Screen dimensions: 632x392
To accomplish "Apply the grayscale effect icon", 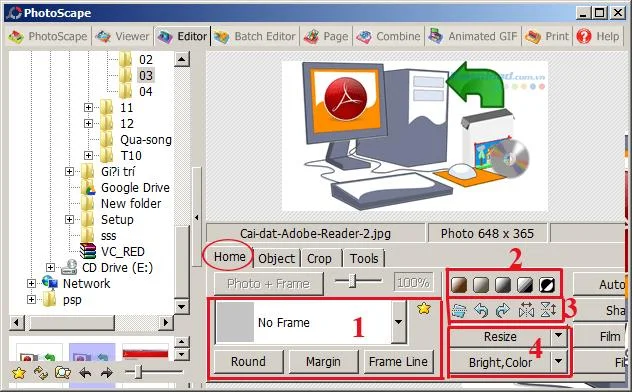I will tap(481, 285).
